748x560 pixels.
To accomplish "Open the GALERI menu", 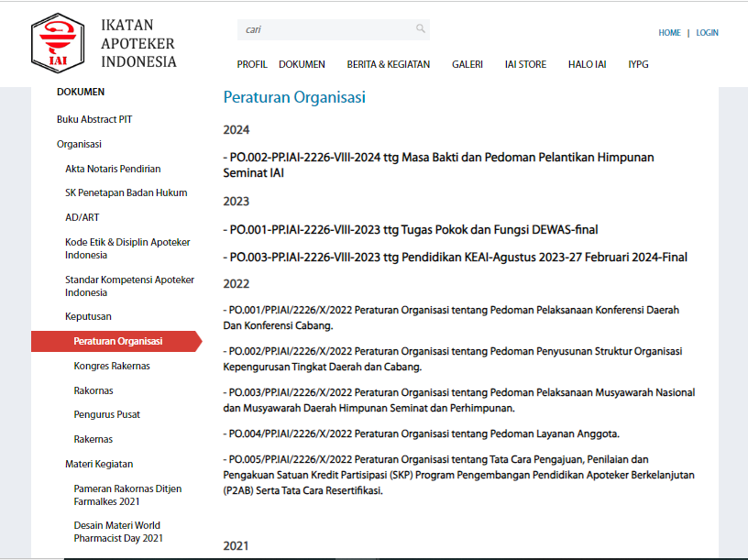I will click(x=467, y=64).
